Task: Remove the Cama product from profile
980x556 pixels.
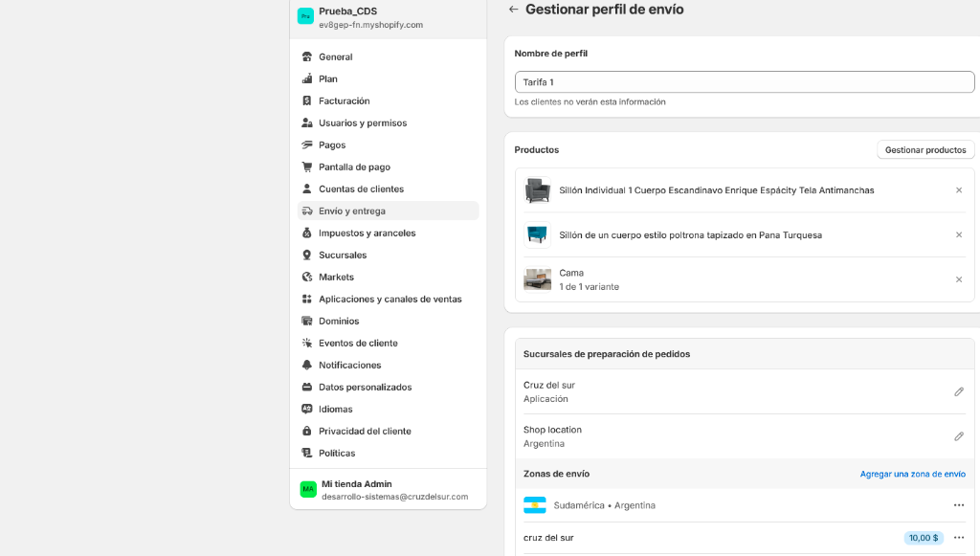Action: 959,279
